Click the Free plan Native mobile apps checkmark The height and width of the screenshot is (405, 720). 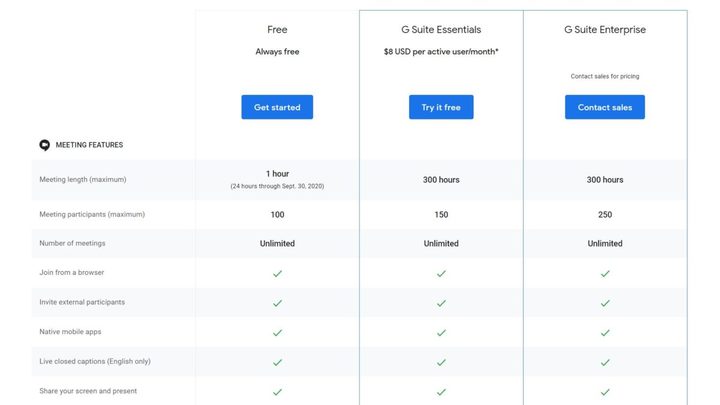(x=277, y=332)
